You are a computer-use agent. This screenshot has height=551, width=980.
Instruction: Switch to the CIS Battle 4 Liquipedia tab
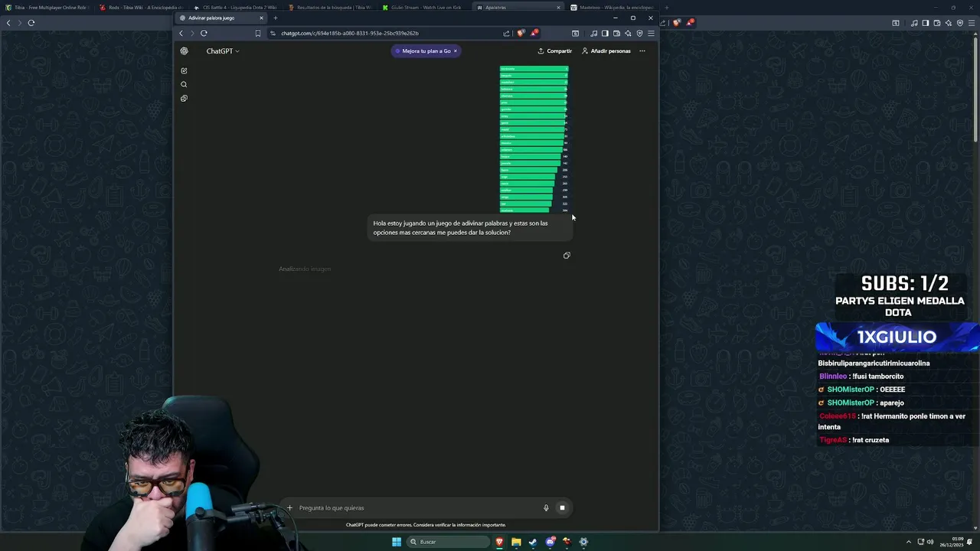[235, 8]
